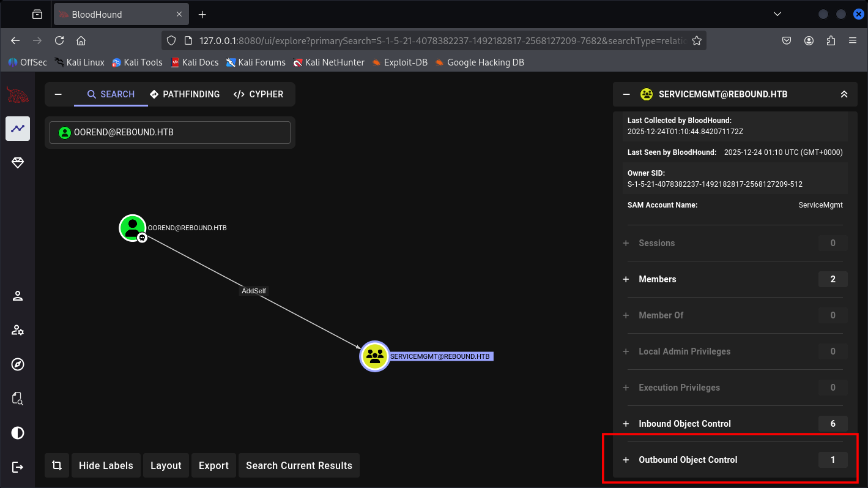Click Hide Labels to toggle node labels
Viewport: 868px width, 488px height.
point(106,465)
